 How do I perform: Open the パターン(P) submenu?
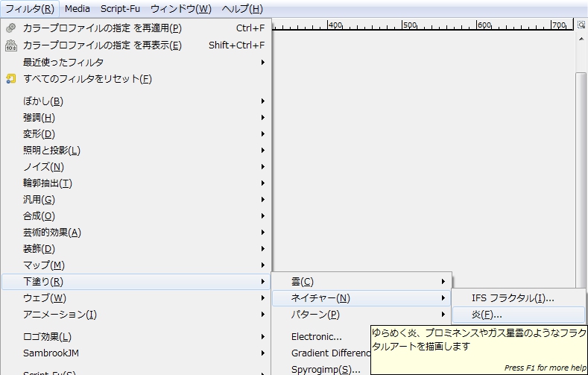(x=361, y=315)
